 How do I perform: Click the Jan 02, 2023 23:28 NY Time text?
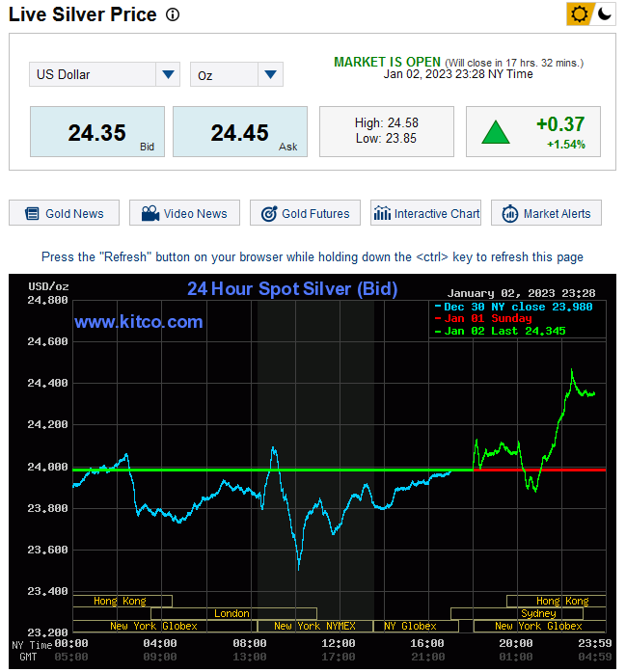[458, 74]
